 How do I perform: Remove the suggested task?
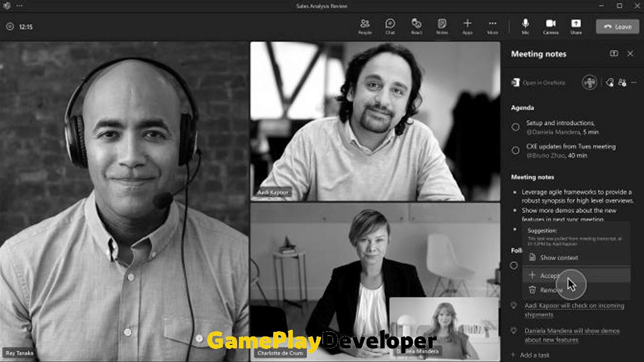(x=576, y=290)
